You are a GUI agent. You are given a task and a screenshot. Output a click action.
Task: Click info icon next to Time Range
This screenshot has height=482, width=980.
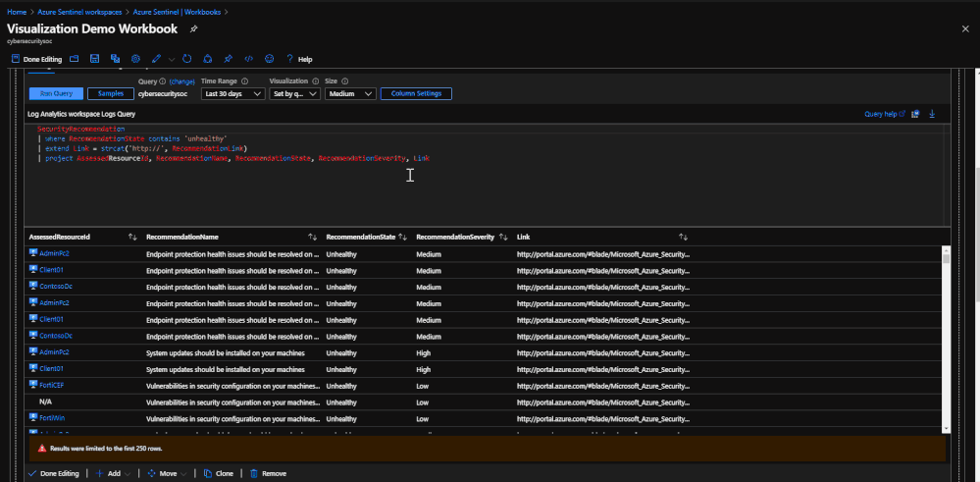(x=245, y=81)
